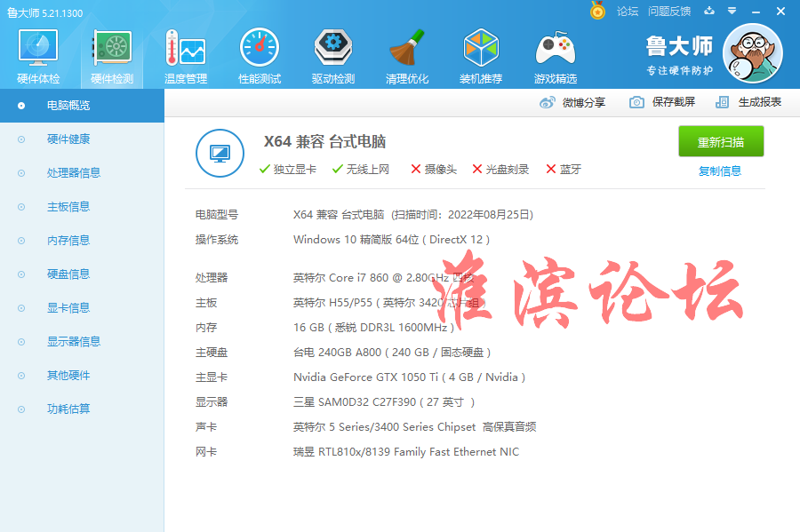Open 清理优化 cleanup broom tool
Viewport: 800px width, 532px height.
click(406, 56)
